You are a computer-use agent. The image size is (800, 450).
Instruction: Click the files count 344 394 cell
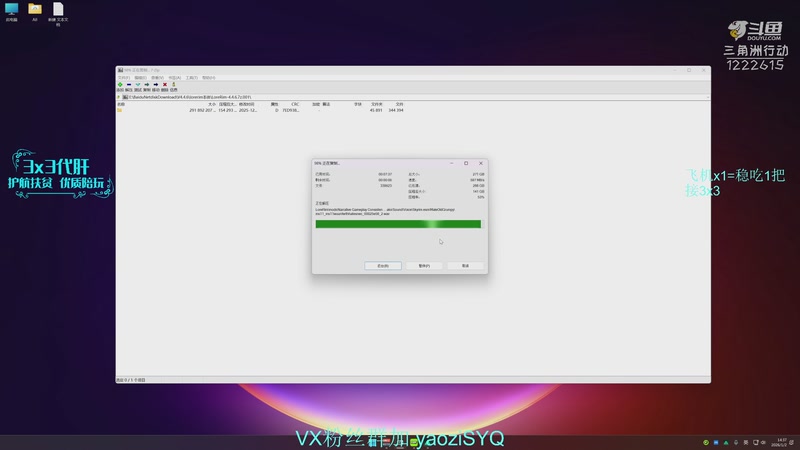click(x=396, y=110)
